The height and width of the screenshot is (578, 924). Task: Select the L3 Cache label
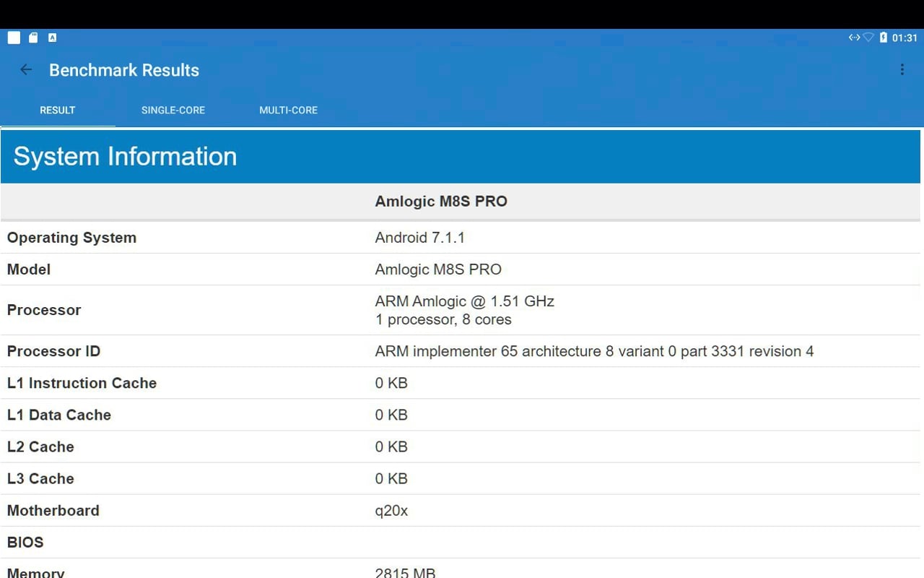(x=40, y=478)
